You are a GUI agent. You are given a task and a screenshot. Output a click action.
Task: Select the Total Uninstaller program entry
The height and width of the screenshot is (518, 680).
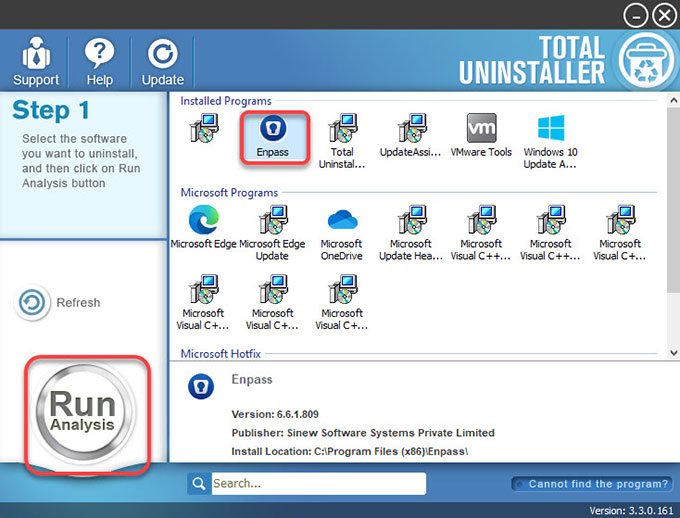[342, 141]
